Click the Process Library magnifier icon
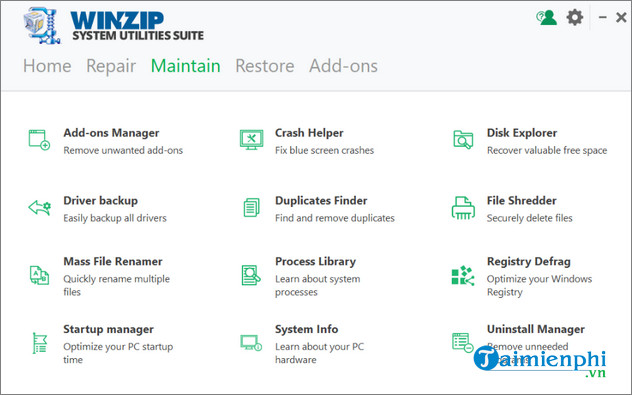The image size is (632, 395). tap(251, 275)
